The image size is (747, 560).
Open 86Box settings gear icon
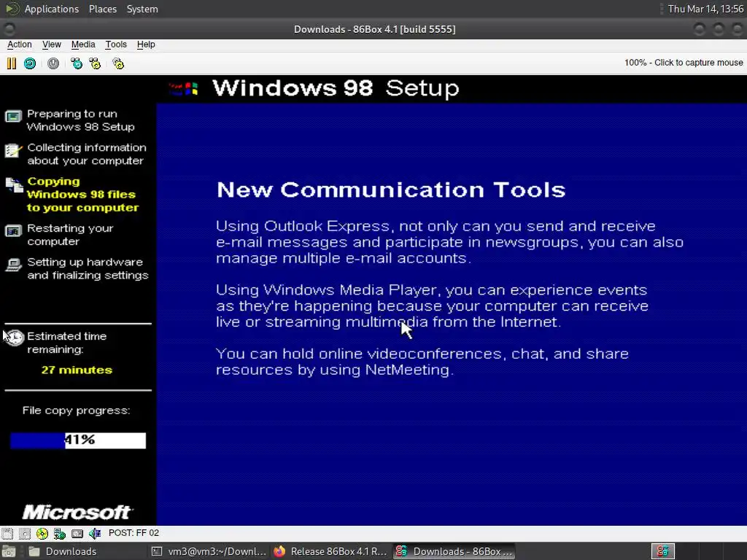(118, 63)
